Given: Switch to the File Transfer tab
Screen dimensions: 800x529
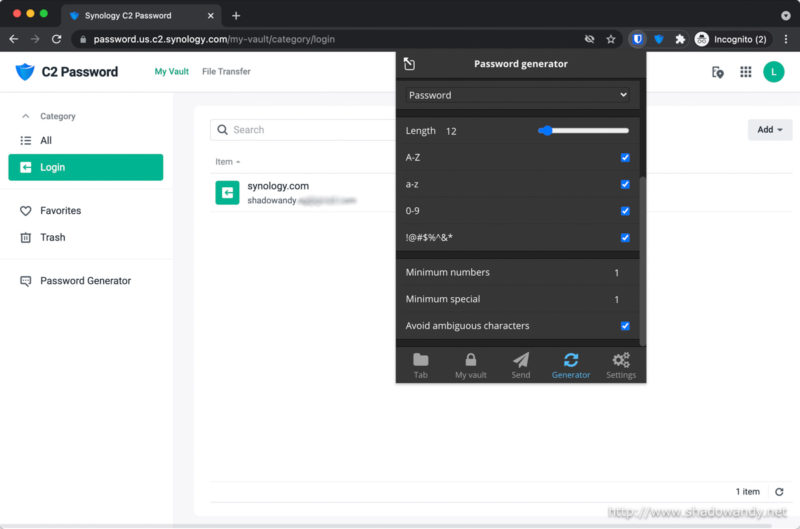Looking at the screenshot, I should point(226,72).
